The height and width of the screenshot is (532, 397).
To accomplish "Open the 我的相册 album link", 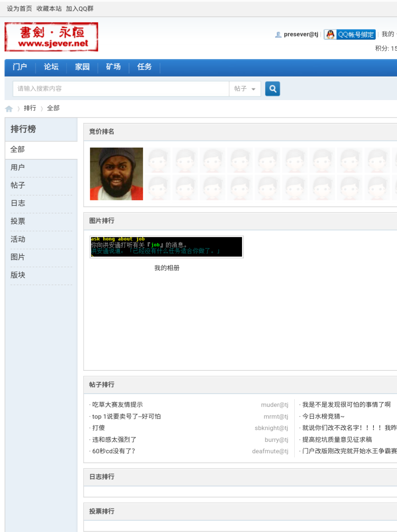I will [167, 268].
